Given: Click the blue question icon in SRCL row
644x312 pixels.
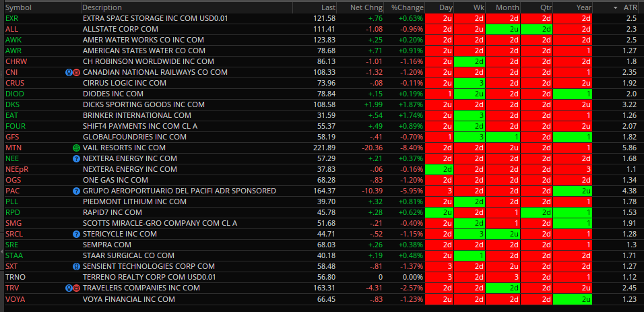Looking at the screenshot, I should 76,234.
